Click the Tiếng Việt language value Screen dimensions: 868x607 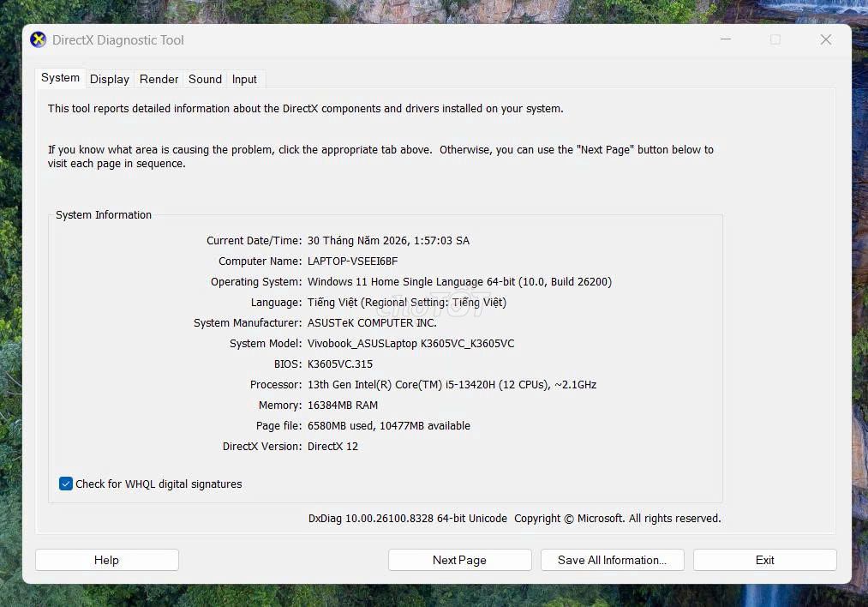pos(407,302)
